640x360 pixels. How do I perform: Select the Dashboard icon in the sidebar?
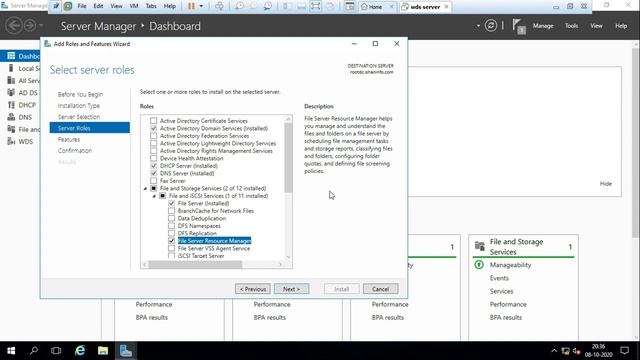[x=11, y=56]
